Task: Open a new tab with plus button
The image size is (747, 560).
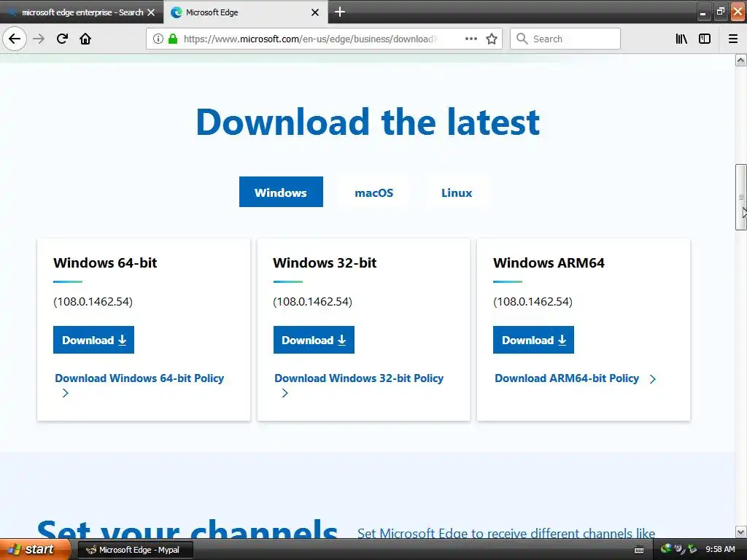Action: click(x=340, y=12)
